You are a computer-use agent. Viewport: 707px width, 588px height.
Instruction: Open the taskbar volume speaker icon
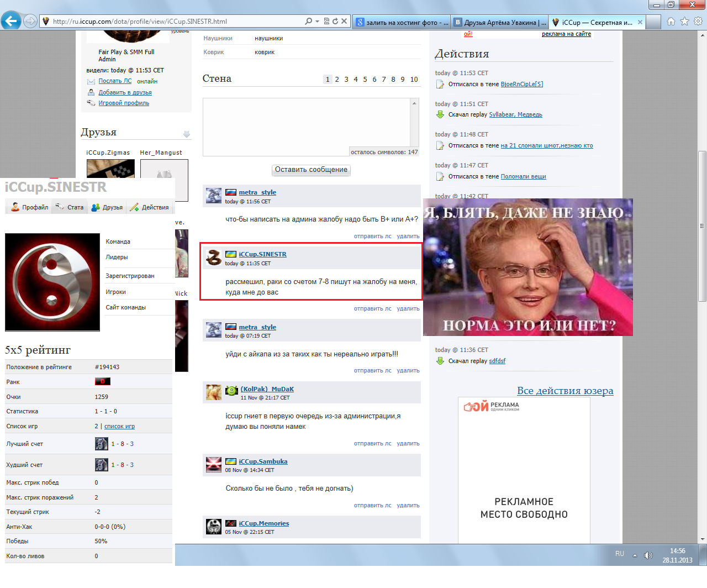coord(648,555)
